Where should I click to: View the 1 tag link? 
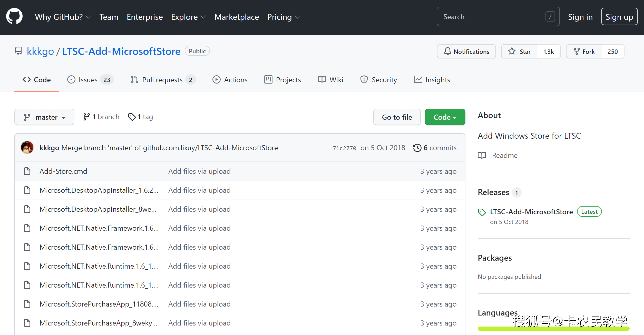(x=141, y=117)
